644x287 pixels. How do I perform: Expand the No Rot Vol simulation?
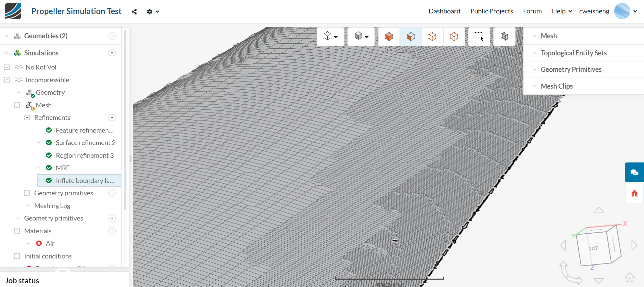7,67
